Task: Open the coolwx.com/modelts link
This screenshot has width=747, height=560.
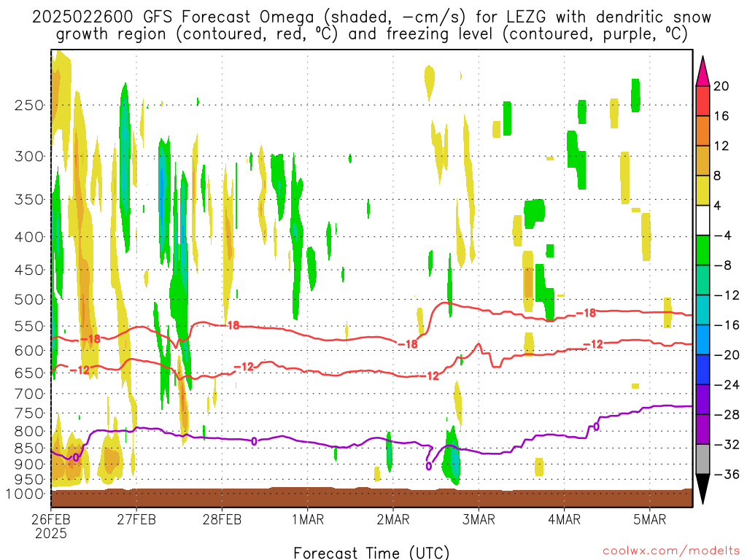Action: click(671, 551)
